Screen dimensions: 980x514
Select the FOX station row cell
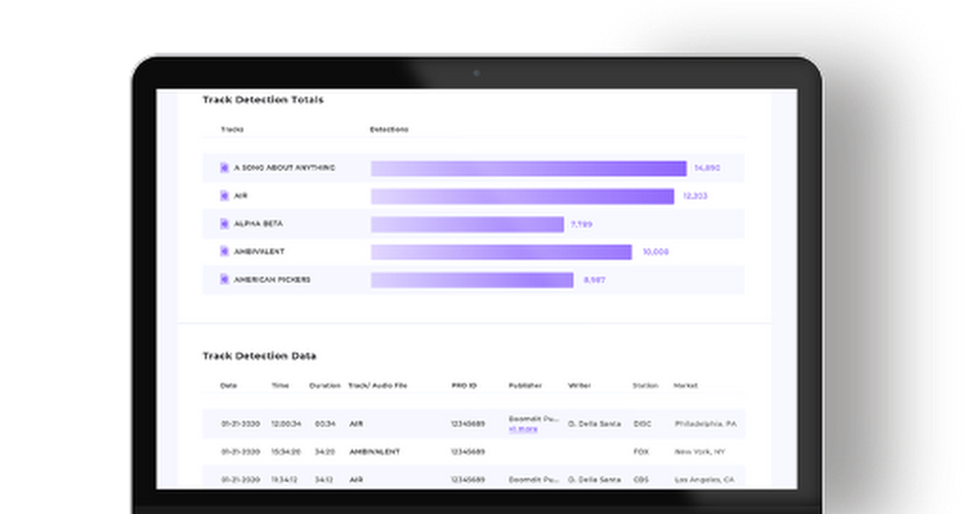point(641,451)
